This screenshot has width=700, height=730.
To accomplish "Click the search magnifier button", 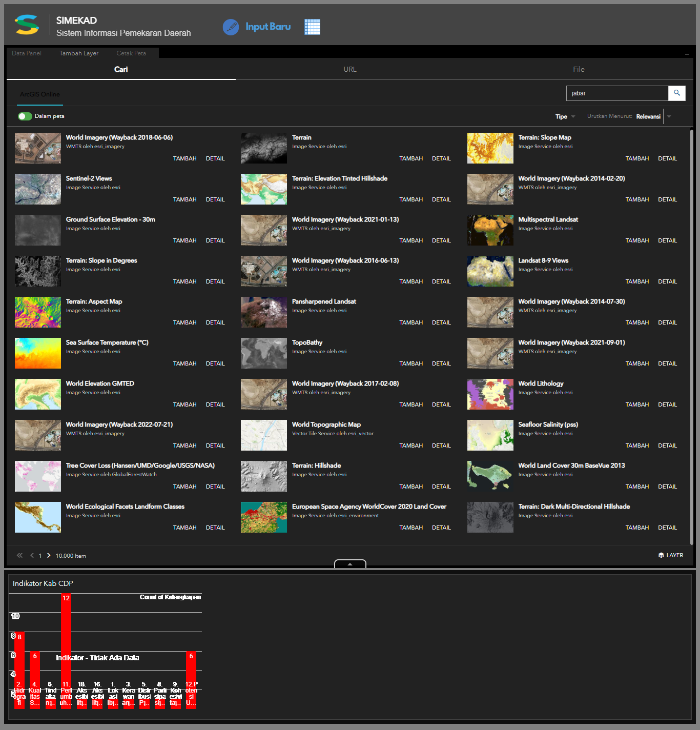I will pyautogui.click(x=677, y=93).
